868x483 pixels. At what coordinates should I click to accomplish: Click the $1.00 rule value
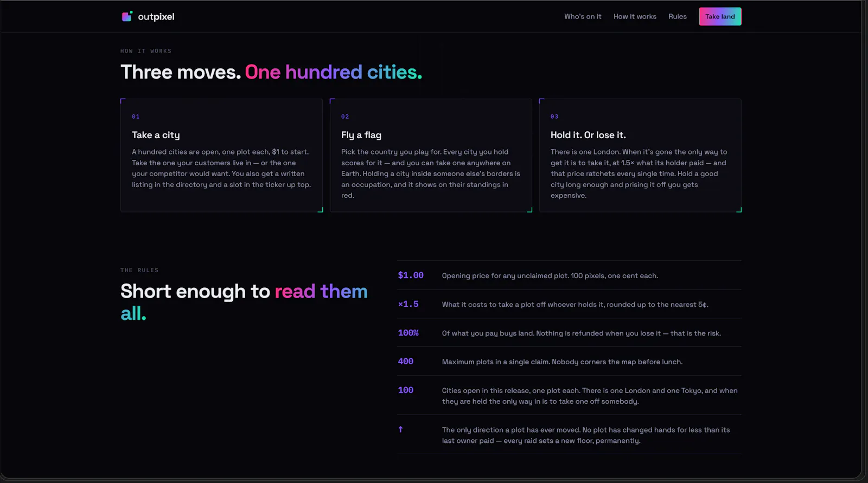pos(411,275)
